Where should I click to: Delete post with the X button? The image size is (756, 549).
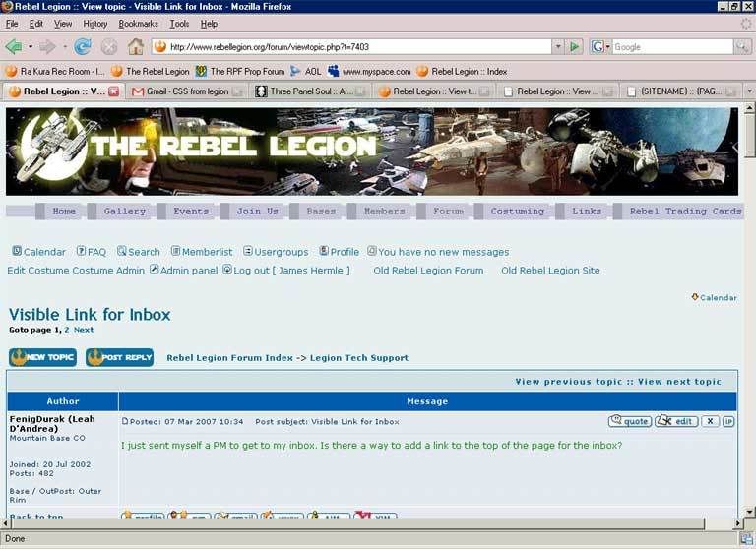click(710, 421)
